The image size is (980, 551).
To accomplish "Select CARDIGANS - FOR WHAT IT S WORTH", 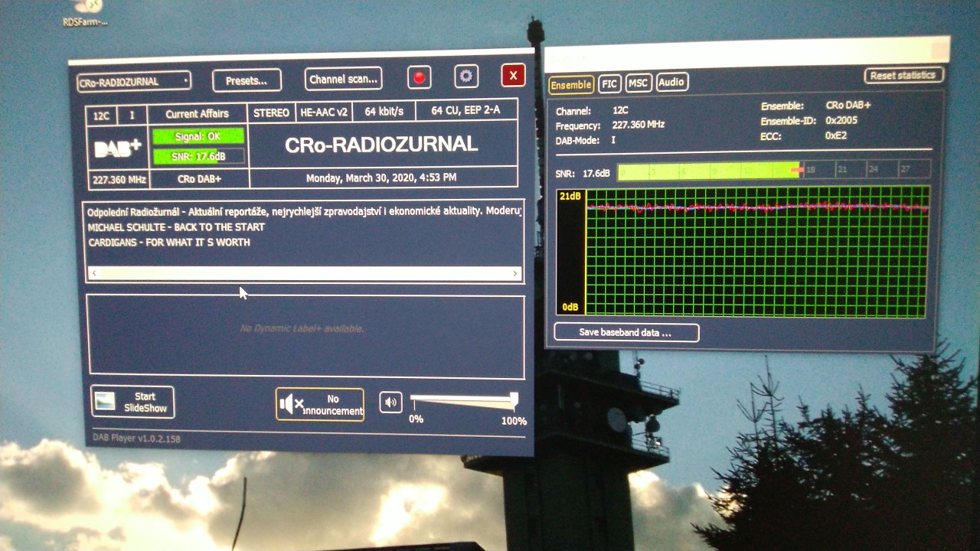I will pos(169,243).
